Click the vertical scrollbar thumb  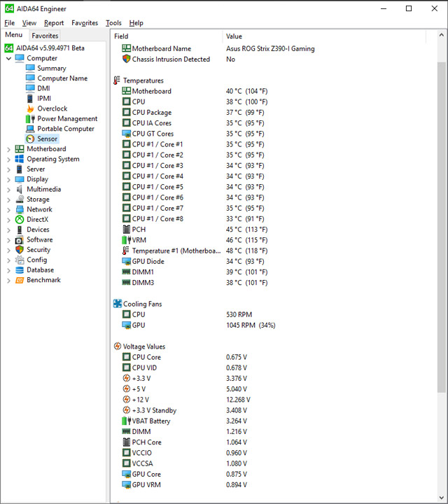pyautogui.click(x=442, y=227)
